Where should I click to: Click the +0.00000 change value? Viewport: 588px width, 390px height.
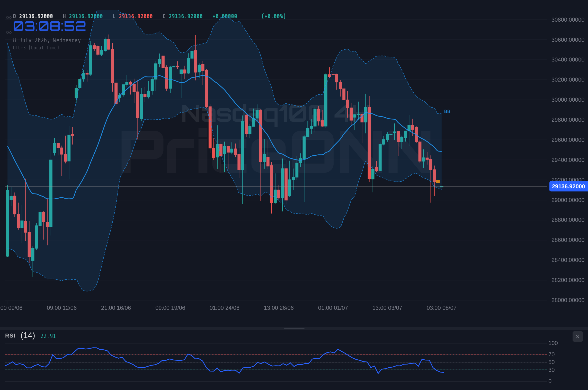225,16
